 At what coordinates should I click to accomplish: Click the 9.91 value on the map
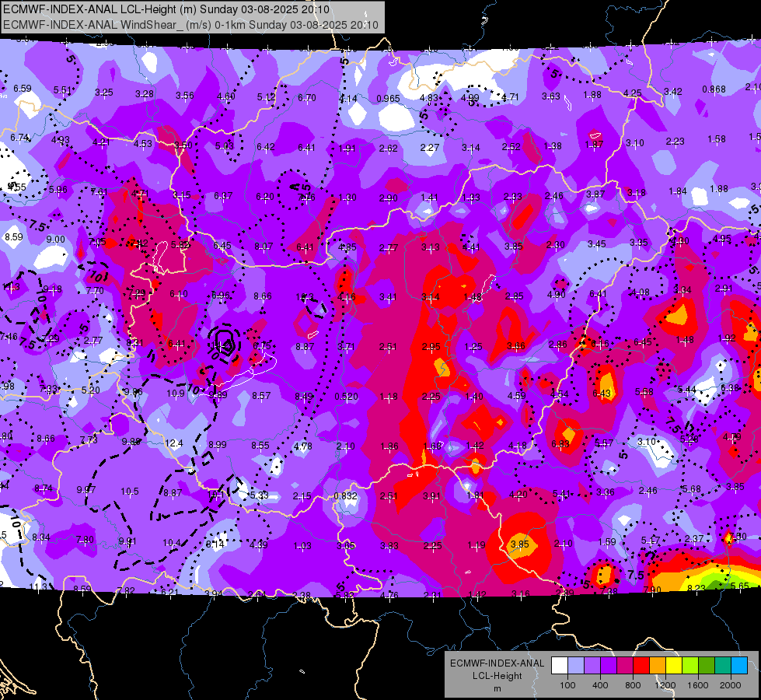click(x=127, y=541)
